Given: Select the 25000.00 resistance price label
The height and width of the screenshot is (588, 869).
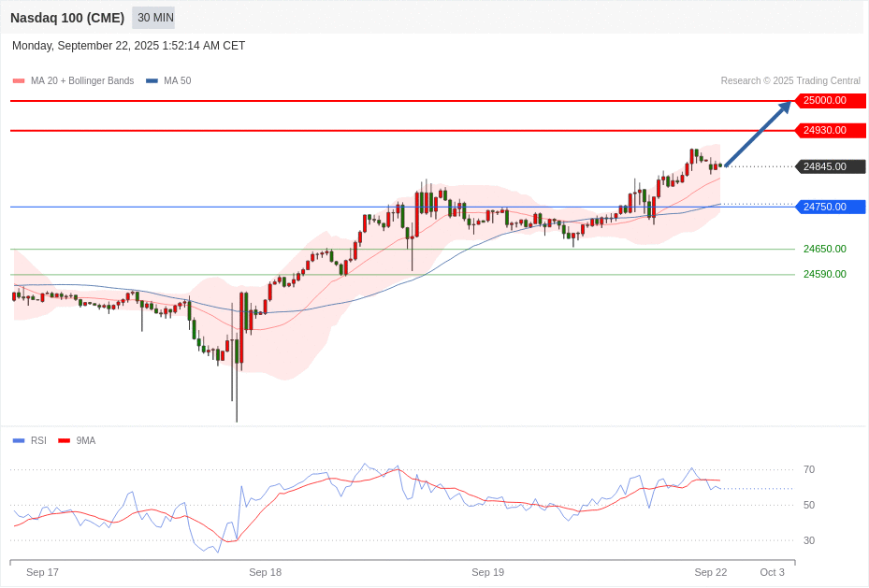Looking at the screenshot, I should point(831,101).
